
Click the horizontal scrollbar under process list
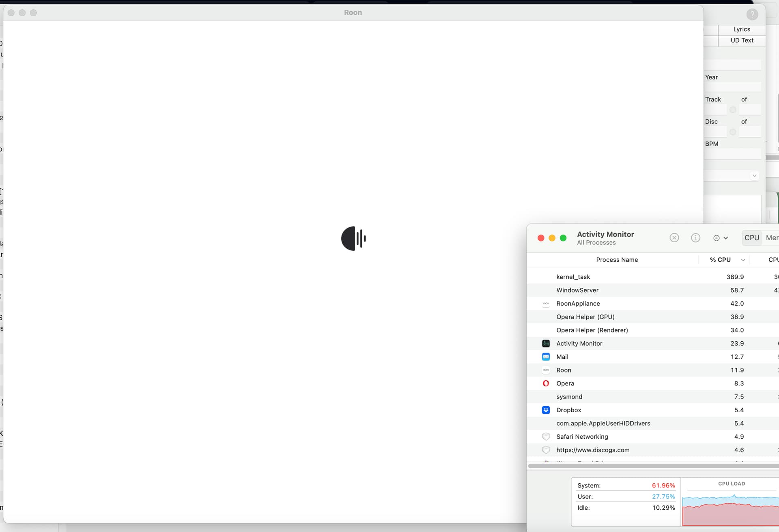pyautogui.click(x=652, y=466)
